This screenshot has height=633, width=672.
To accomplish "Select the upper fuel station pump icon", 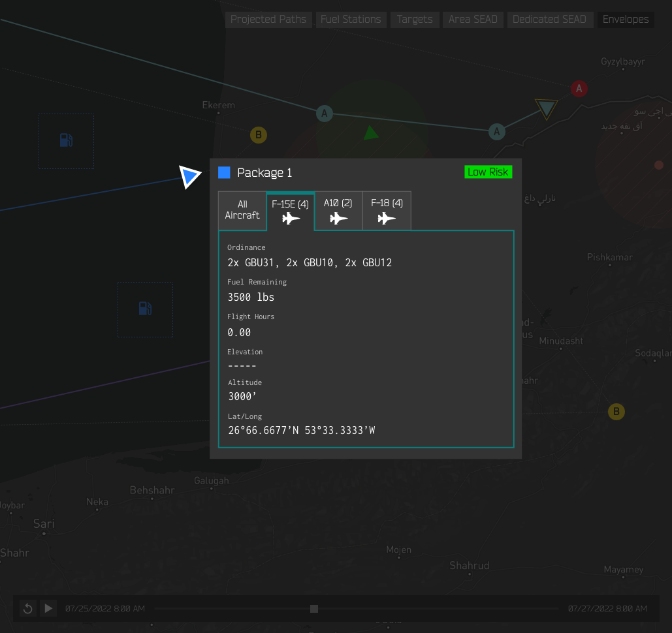I will 66,140.
